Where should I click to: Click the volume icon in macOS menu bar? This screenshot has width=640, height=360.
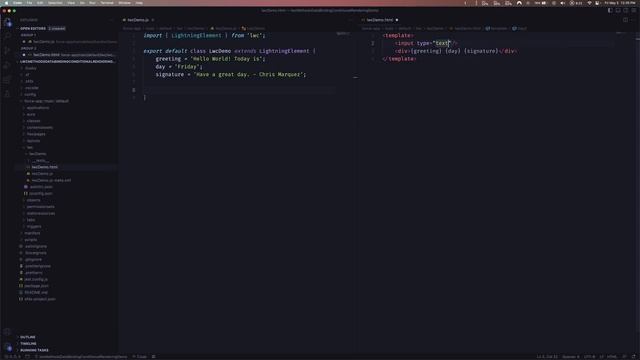pyautogui.click(x=562, y=3)
